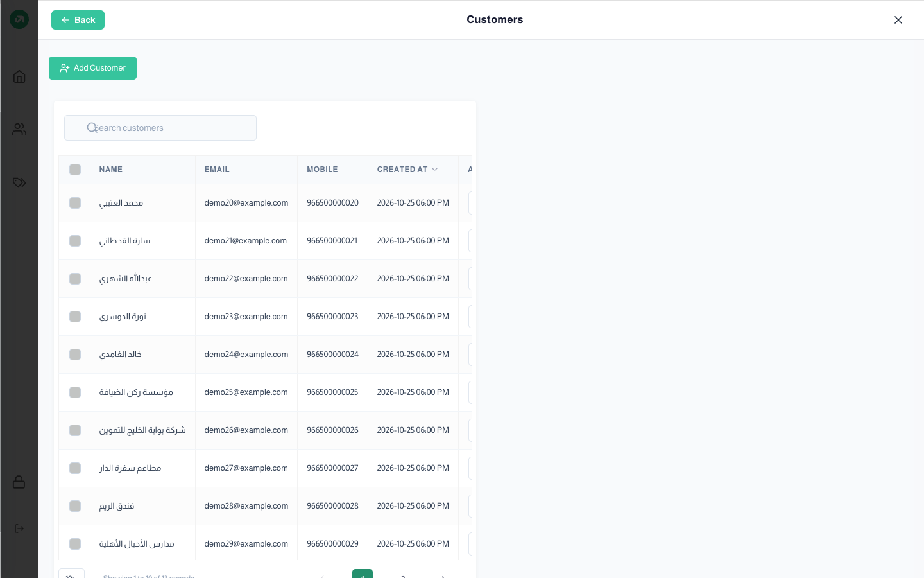Open the customers users icon in sidebar

(x=19, y=129)
